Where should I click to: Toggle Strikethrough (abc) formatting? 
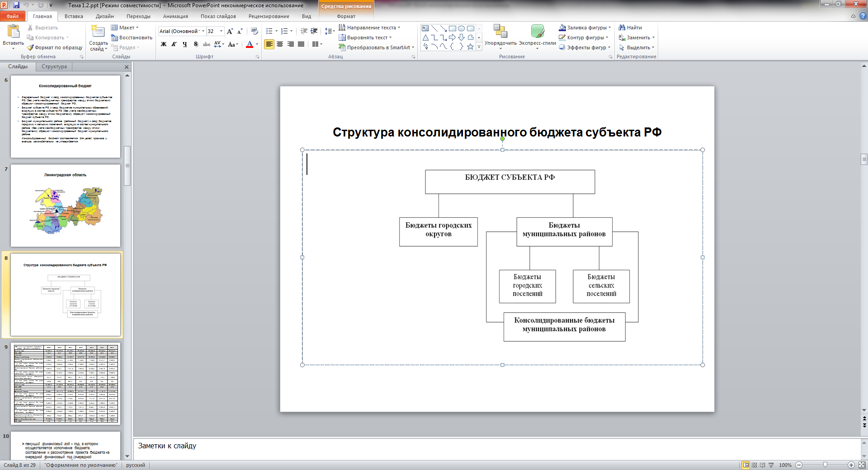point(207,44)
